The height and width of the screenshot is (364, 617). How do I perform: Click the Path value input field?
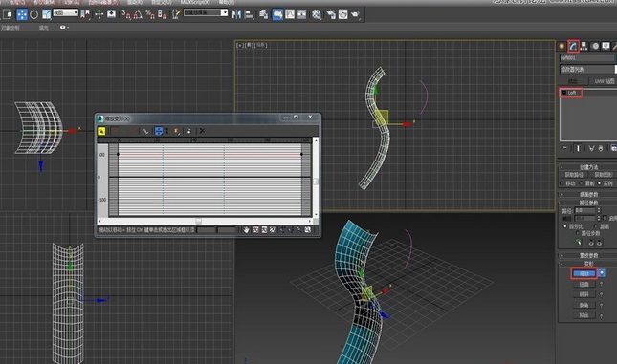585,211
